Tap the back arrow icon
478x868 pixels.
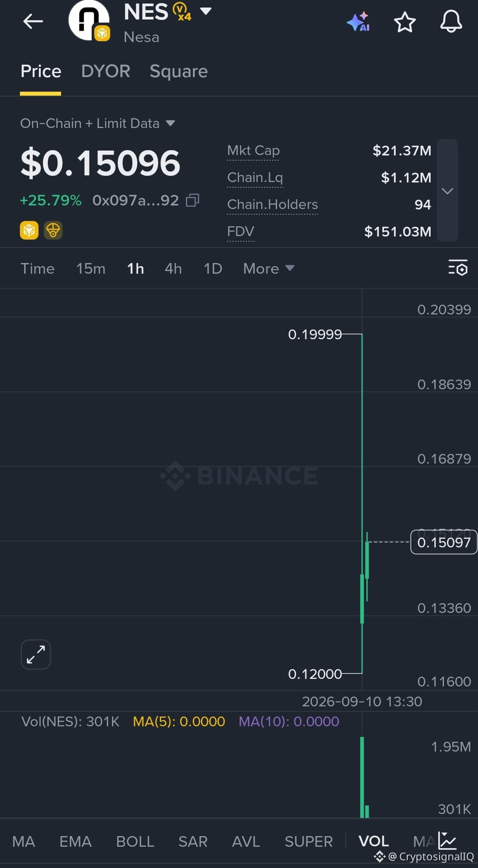point(33,21)
